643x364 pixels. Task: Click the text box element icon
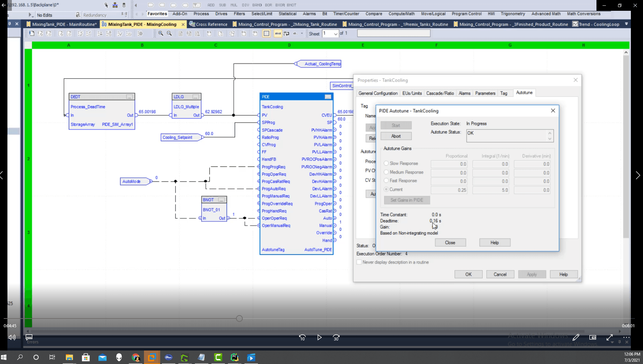coord(197,5)
